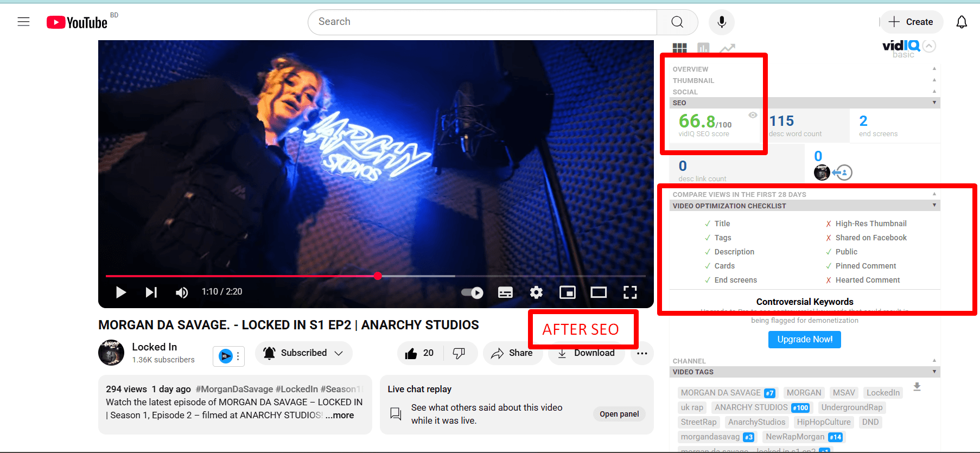Toggle subtitles/closed captions
Viewport: 980px width, 453px height.
(x=505, y=293)
